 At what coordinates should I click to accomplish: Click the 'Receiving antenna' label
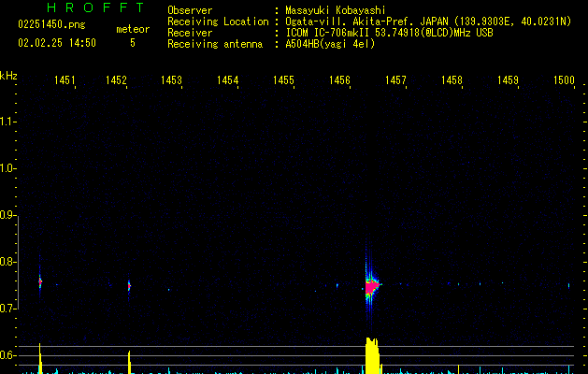coord(215,44)
